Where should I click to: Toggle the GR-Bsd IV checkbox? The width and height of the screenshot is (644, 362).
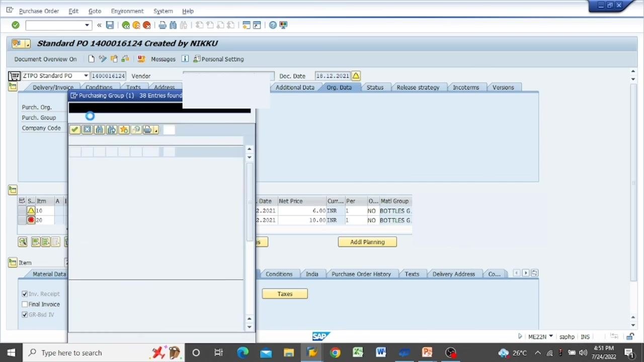25,314
